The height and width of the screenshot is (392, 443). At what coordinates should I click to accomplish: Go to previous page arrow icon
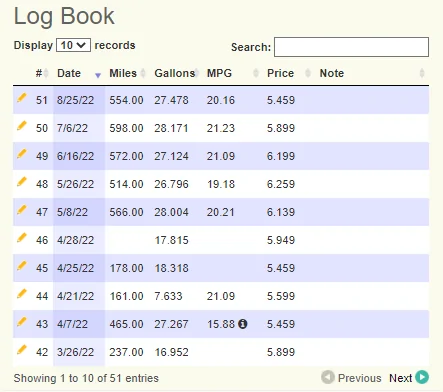(328, 377)
